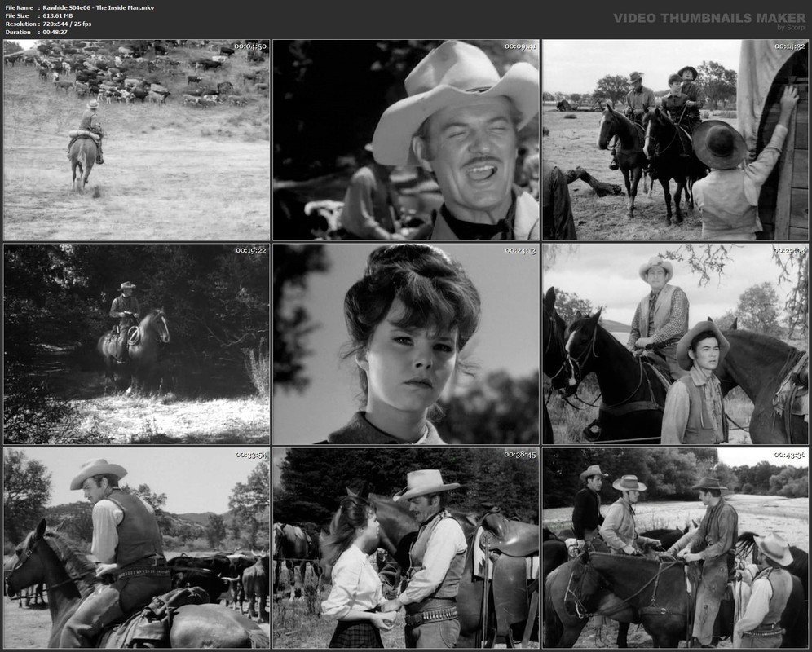Screen dimensions: 812x652
Task: Open the riverside group thumbnail at 00:43:36
Action: pyautogui.click(x=675, y=548)
